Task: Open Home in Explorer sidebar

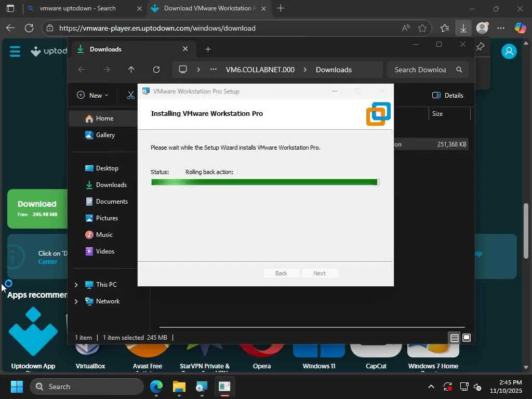Action: pos(104,118)
